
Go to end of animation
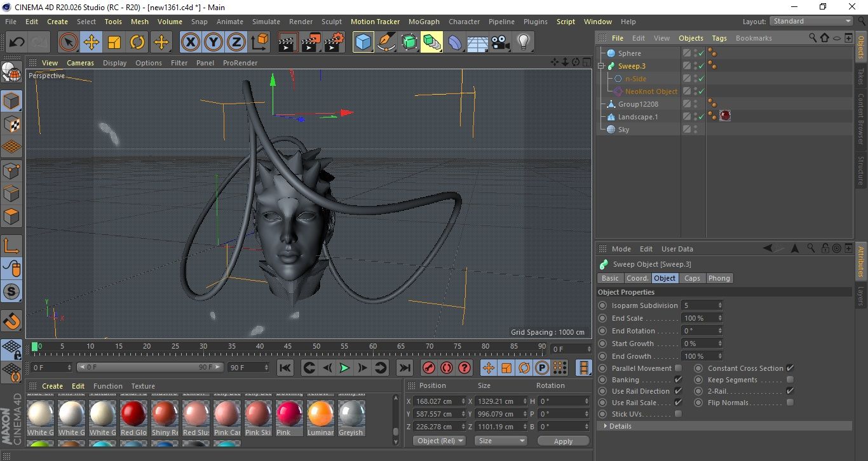pyautogui.click(x=404, y=367)
